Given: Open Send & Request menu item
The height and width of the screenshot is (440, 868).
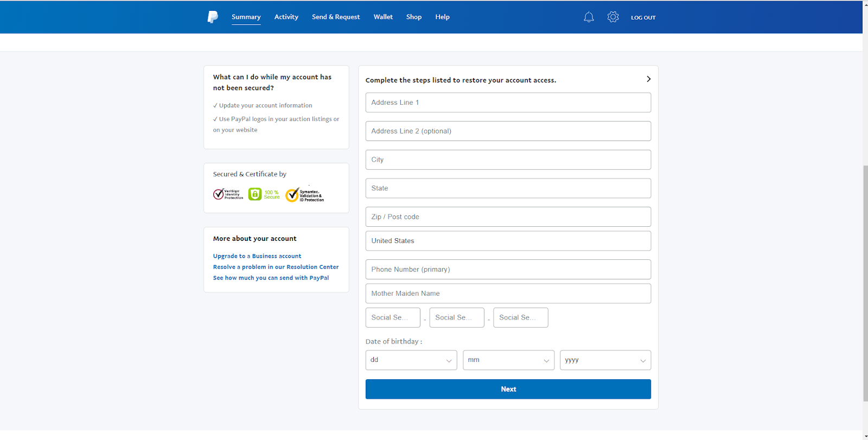Looking at the screenshot, I should pos(336,17).
